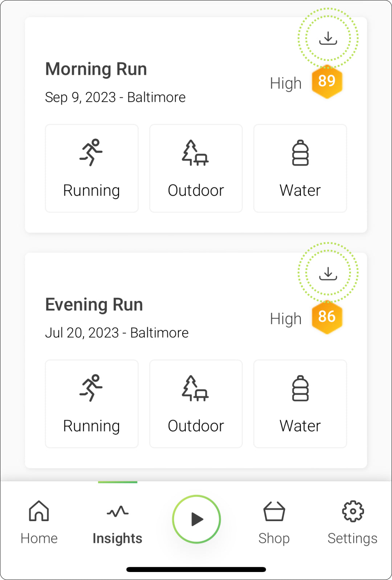Tap the Sep 9, 2023 - Baltimore subtitle
Screen dimensions: 392x580
[115, 97]
